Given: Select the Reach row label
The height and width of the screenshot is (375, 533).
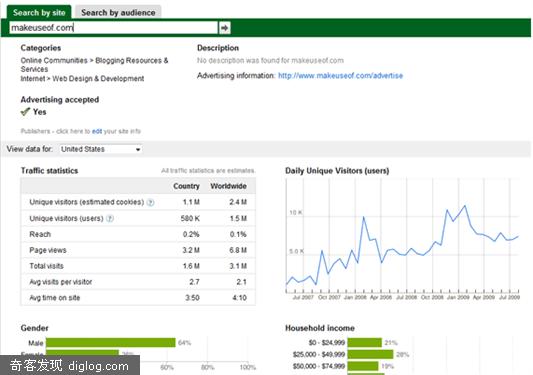Looking at the screenshot, I should click(x=40, y=234).
